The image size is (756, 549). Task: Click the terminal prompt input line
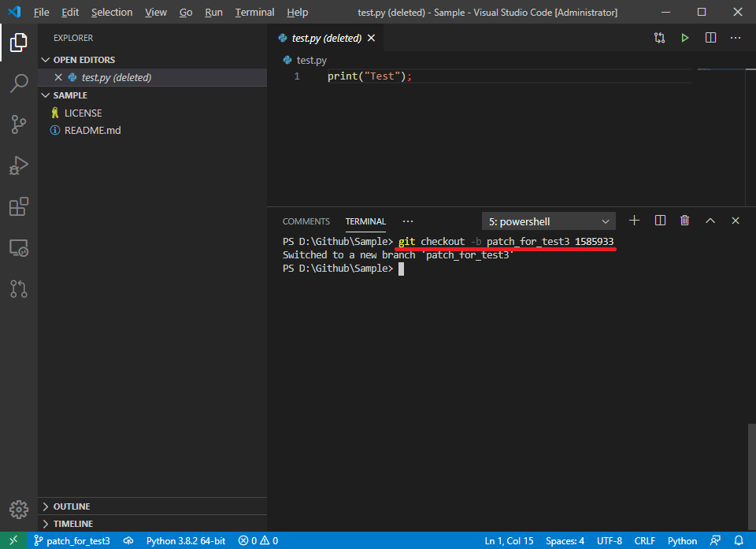tap(401, 269)
